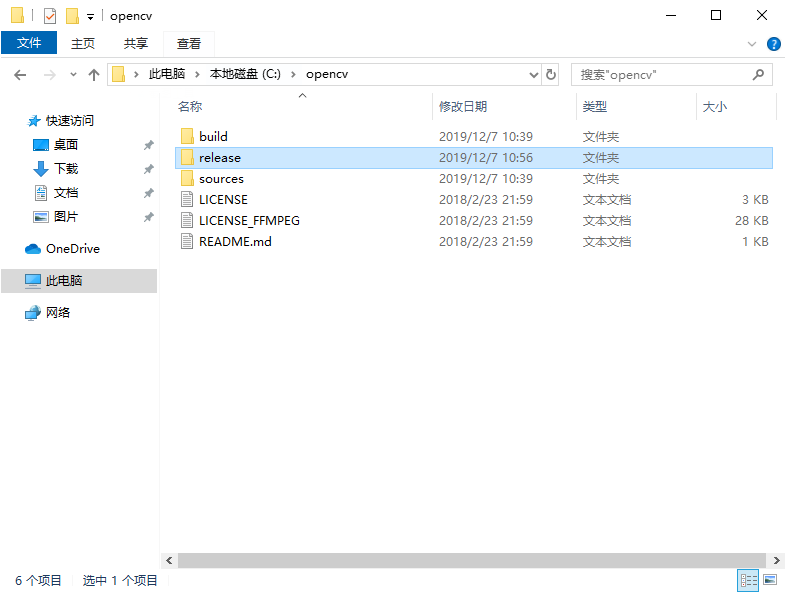Viewport: 786px width, 593px height.
Task: Open 文档 in quick access
Action: [66, 193]
